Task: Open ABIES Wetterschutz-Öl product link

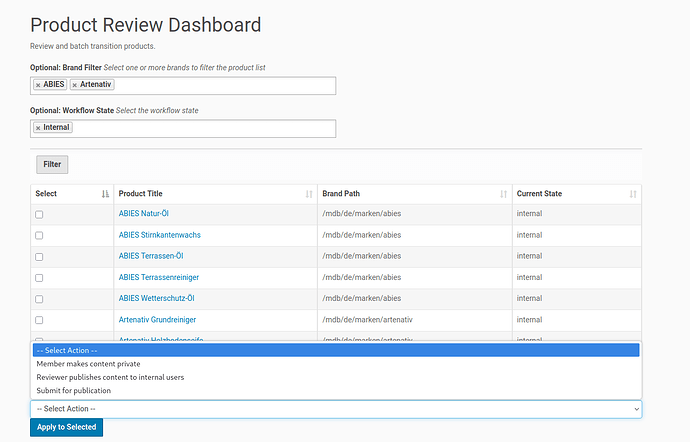Action: [x=156, y=298]
